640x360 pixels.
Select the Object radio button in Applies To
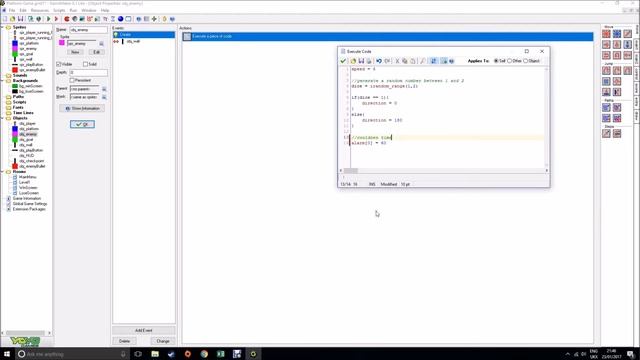point(526,61)
